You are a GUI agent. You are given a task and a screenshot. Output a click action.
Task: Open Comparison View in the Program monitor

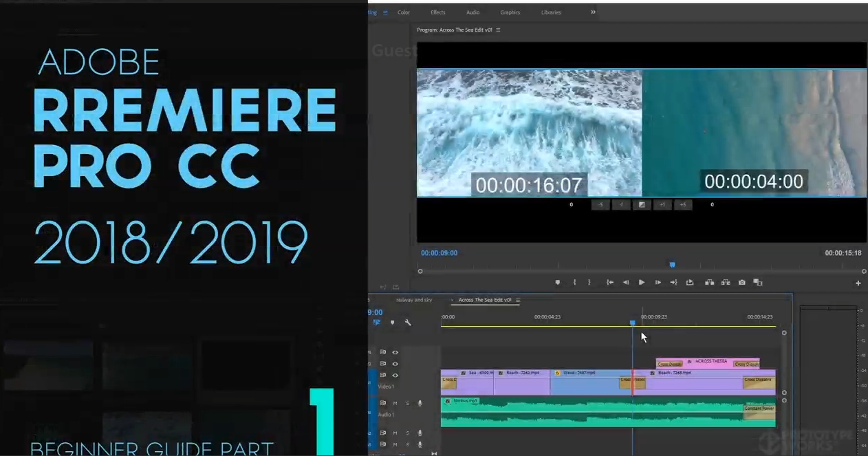(x=758, y=282)
